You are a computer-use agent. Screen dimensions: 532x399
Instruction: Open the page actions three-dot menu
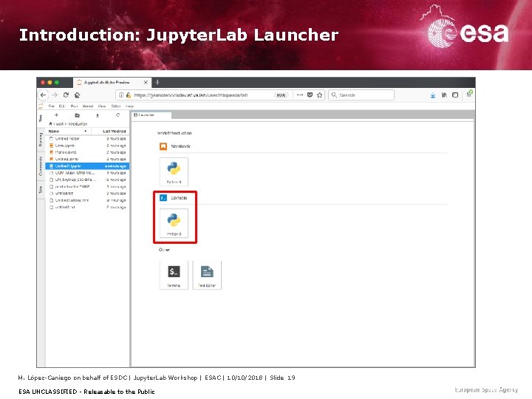[300, 95]
